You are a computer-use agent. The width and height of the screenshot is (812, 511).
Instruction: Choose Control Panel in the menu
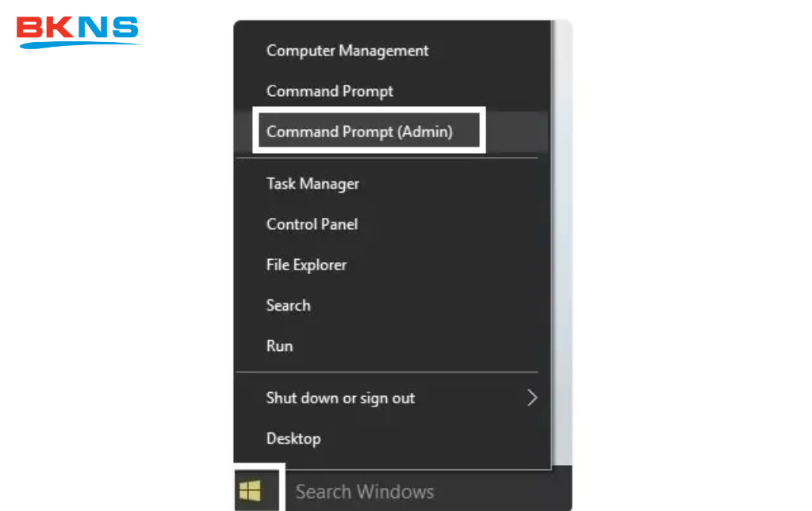312,224
